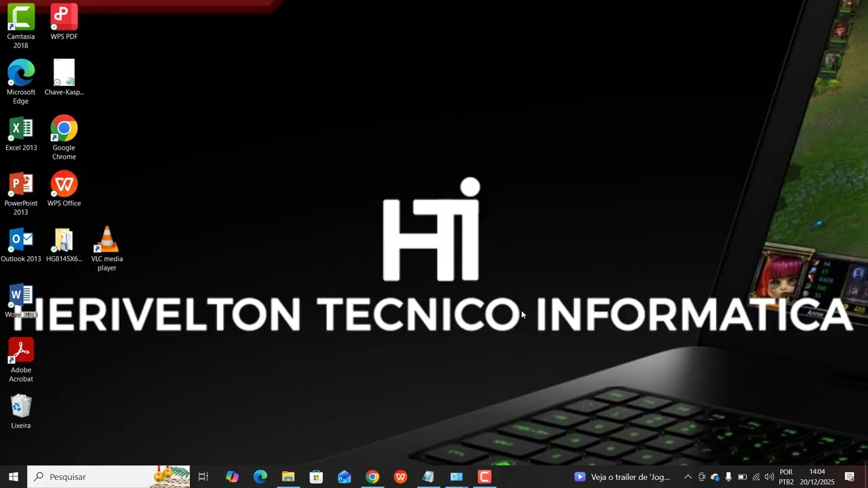Open Chrome from the taskbar
The width and height of the screenshot is (868, 488).
pyautogui.click(x=372, y=476)
